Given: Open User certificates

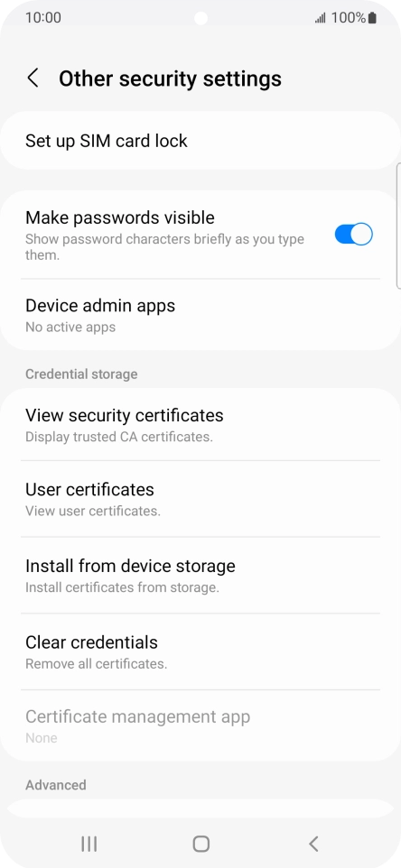Looking at the screenshot, I should click(200, 499).
